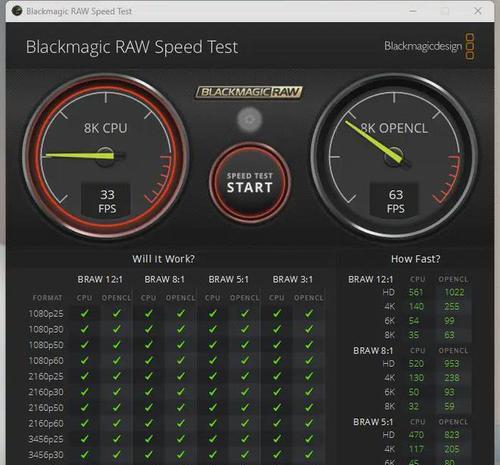The image size is (500, 465).
Task: Click the 33 FPS CPU readout
Action: (107, 201)
